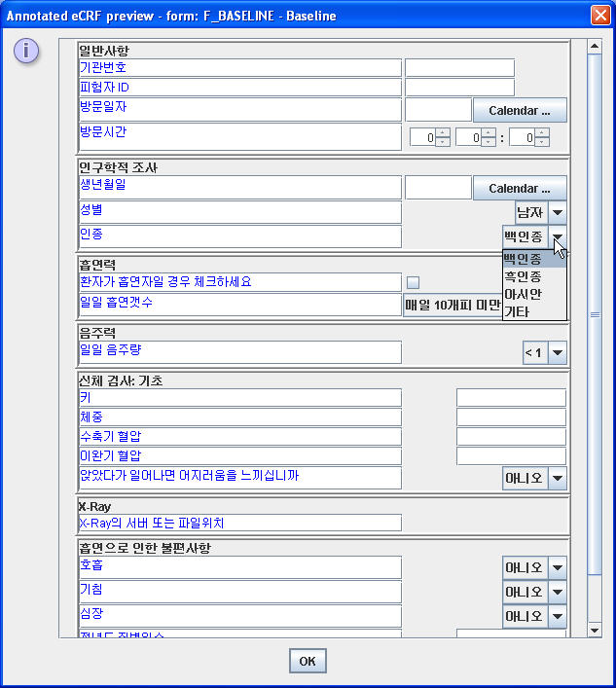
Task: Open the 성별 dropdown showing 남자
Action: coord(558,212)
